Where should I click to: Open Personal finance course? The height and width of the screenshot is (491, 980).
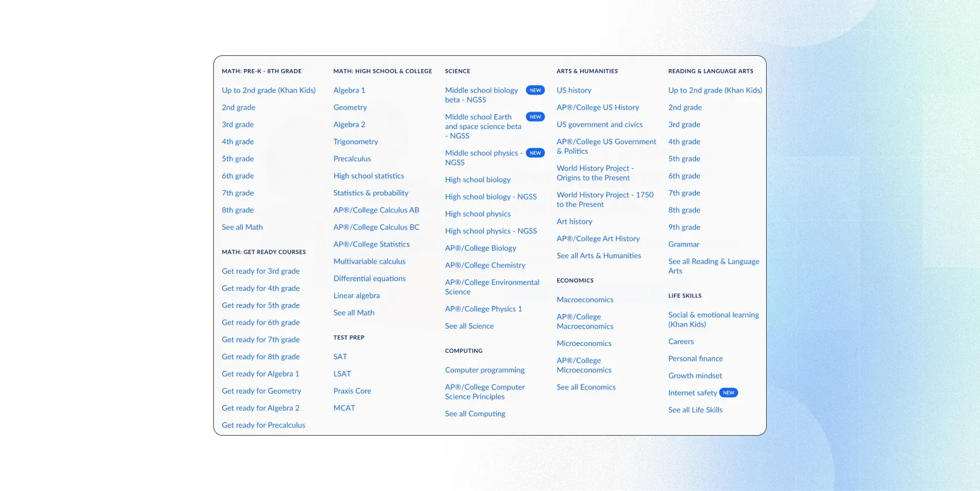(x=695, y=359)
